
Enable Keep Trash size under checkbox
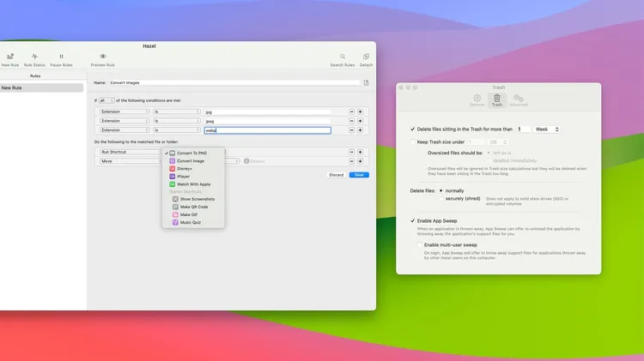[x=412, y=142]
